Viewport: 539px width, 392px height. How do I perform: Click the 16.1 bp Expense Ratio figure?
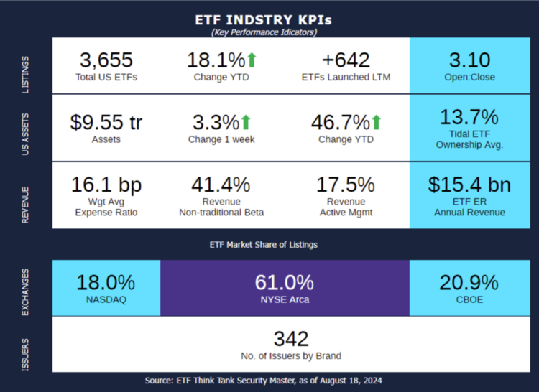pos(106,185)
